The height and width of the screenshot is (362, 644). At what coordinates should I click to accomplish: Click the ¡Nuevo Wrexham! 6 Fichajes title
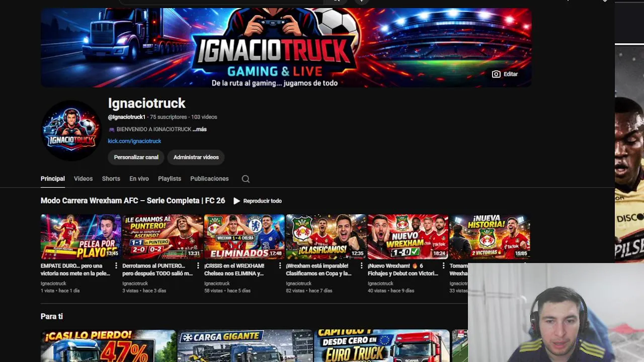pyautogui.click(x=403, y=269)
